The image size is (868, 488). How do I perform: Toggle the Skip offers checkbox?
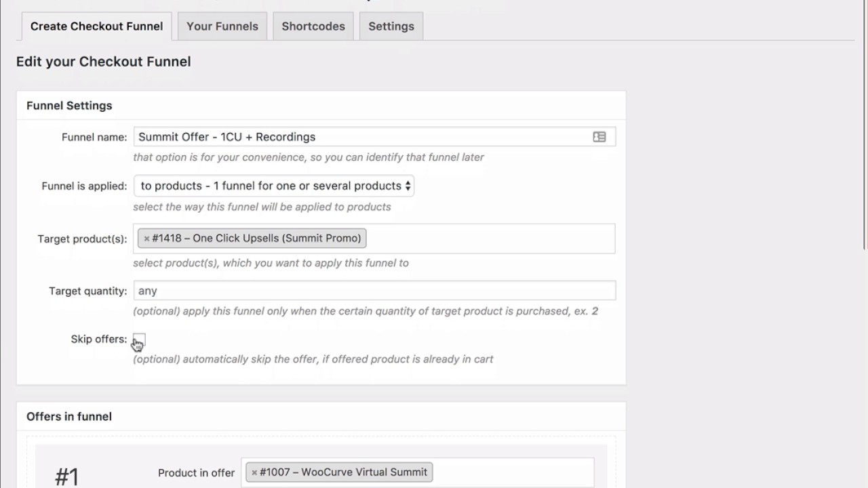pos(139,339)
